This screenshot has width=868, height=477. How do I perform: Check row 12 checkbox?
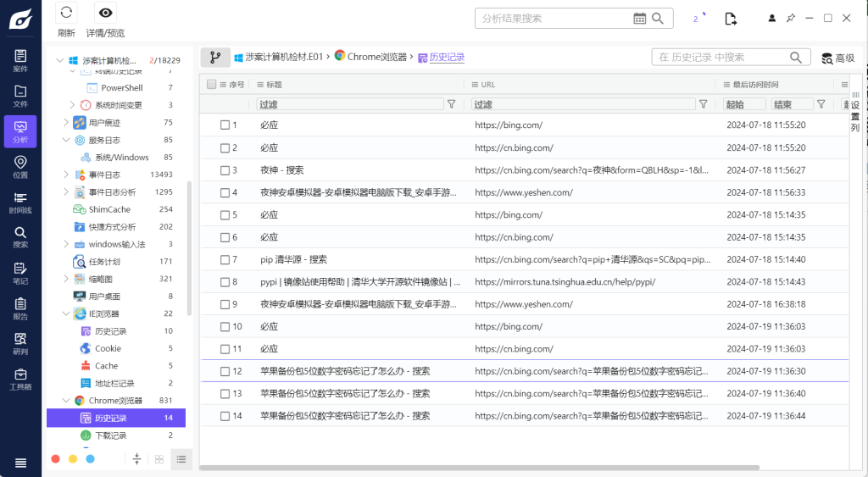pyautogui.click(x=225, y=371)
